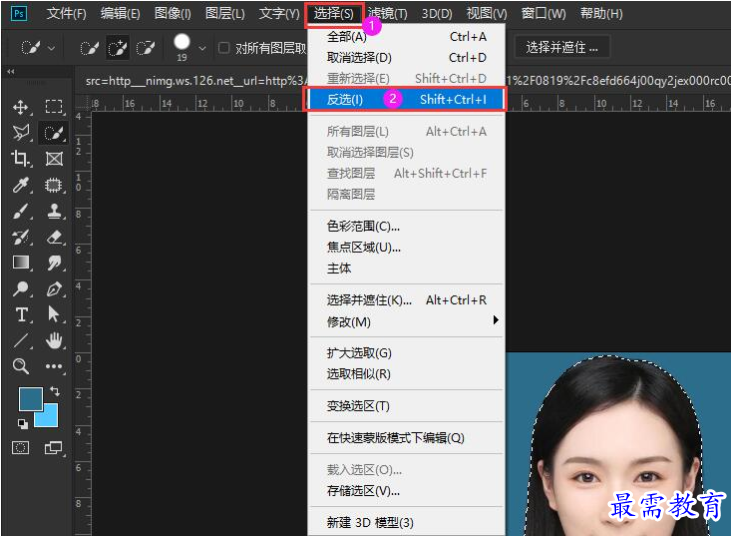The width and height of the screenshot is (732, 537).
Task: Select the Move tool
Action: [20, 107]
